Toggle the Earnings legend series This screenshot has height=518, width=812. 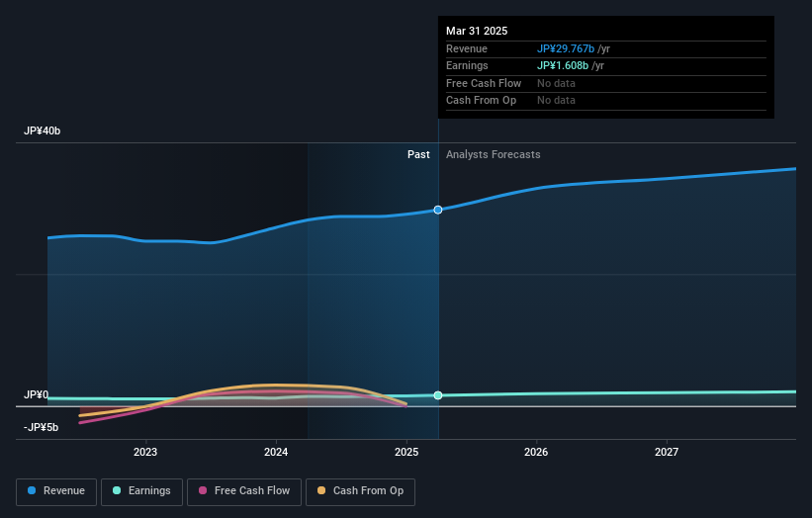141,491
